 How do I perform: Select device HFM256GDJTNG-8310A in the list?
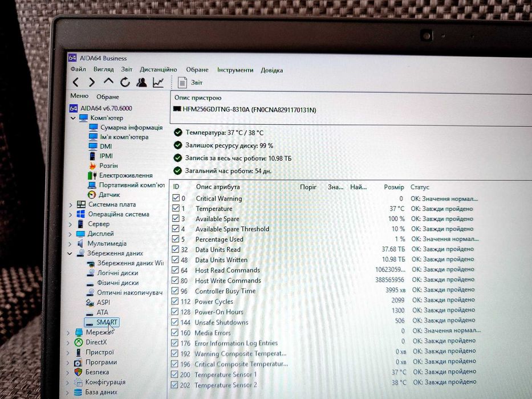point(244,109)
